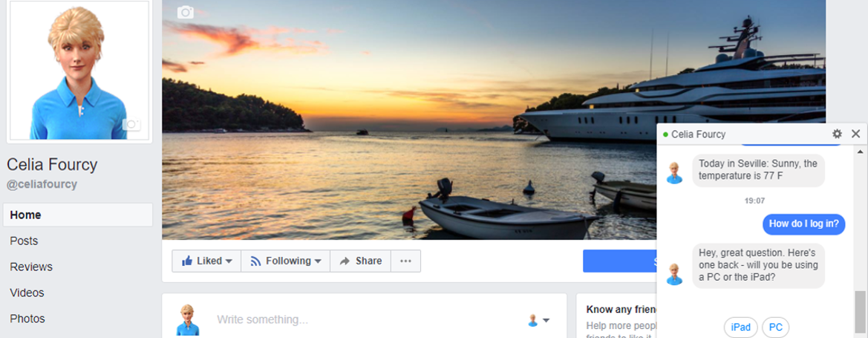Choose the PC quick reply
This screenshot has width=868, height=338.
pos(775,327)
